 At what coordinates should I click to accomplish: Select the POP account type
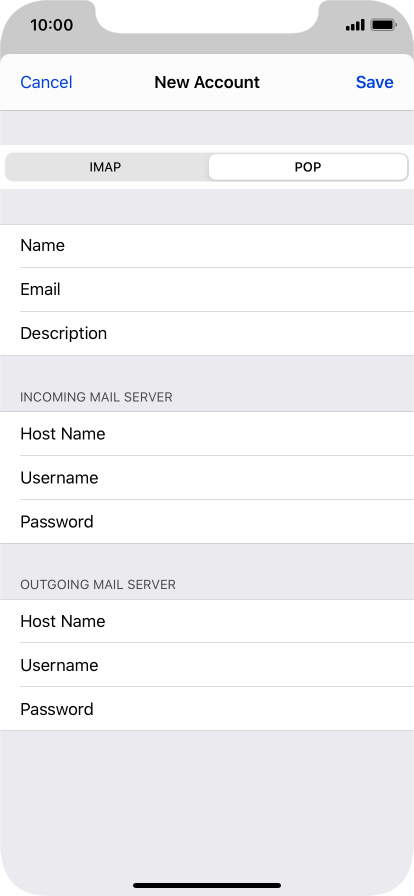click(x=308, y=167)
